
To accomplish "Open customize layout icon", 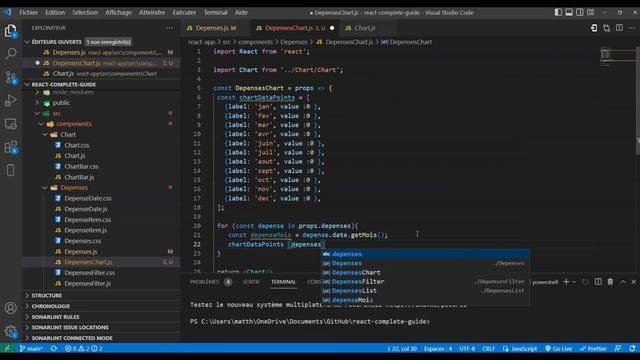I will [591, 13].
